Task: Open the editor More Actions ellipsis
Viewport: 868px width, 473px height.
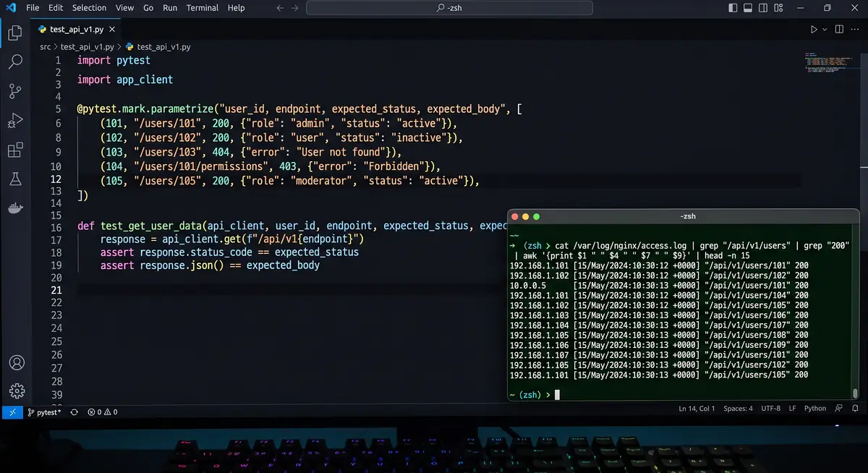Action: click(856, 30)
